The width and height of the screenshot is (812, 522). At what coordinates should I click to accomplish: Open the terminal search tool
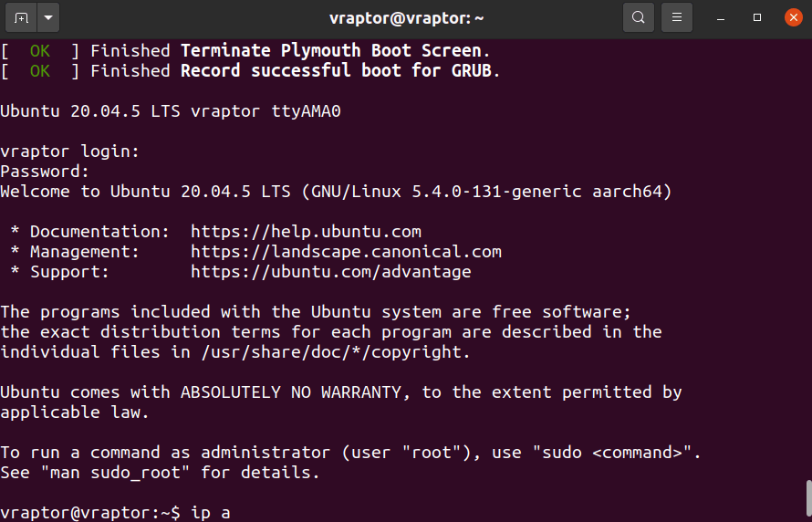pos(639,17)
